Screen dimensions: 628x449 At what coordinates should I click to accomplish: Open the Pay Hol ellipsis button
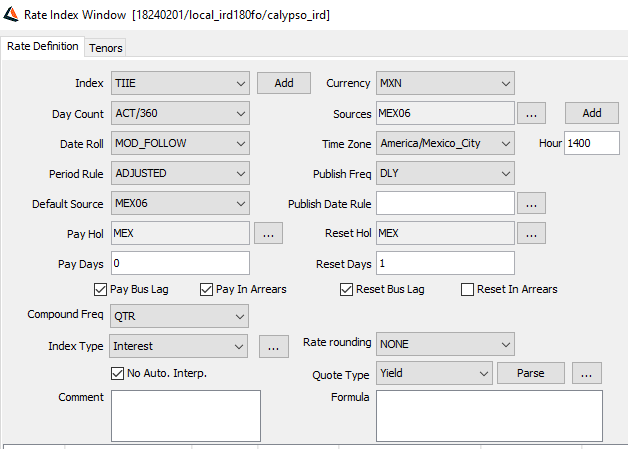tap(268, 234)
